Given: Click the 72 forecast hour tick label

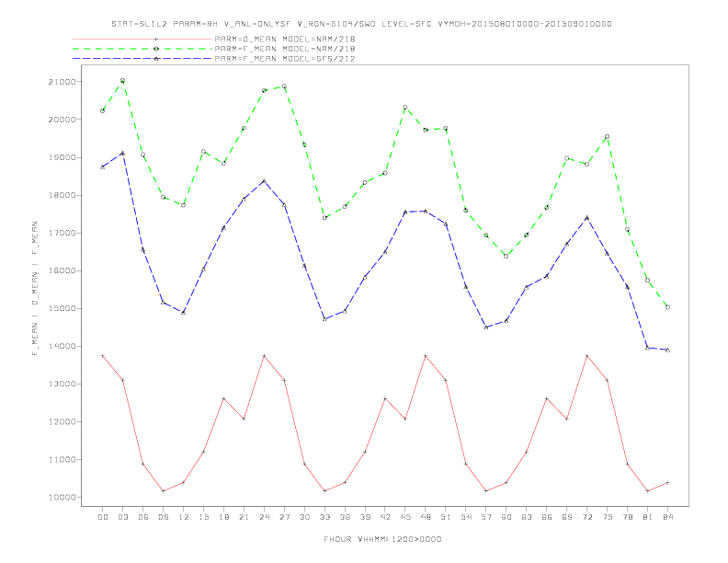Looking at the screenshot, I should 586,517.
